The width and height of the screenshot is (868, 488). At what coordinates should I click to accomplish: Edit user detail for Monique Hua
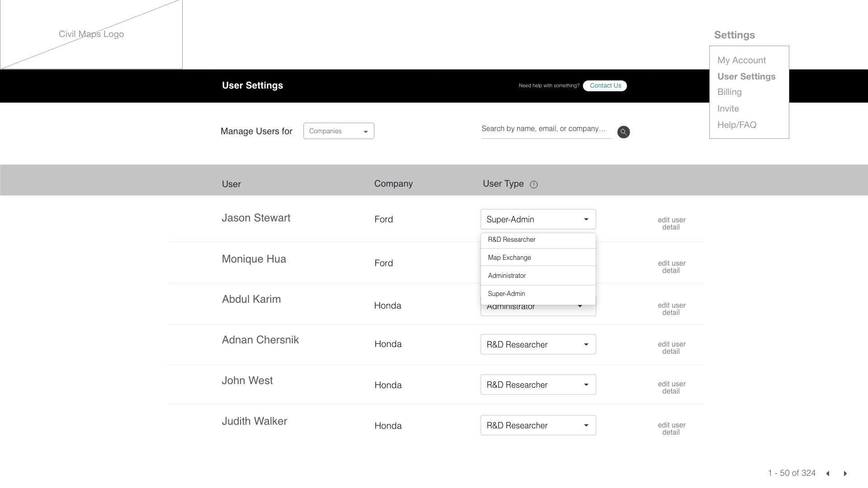coord(671,267)
